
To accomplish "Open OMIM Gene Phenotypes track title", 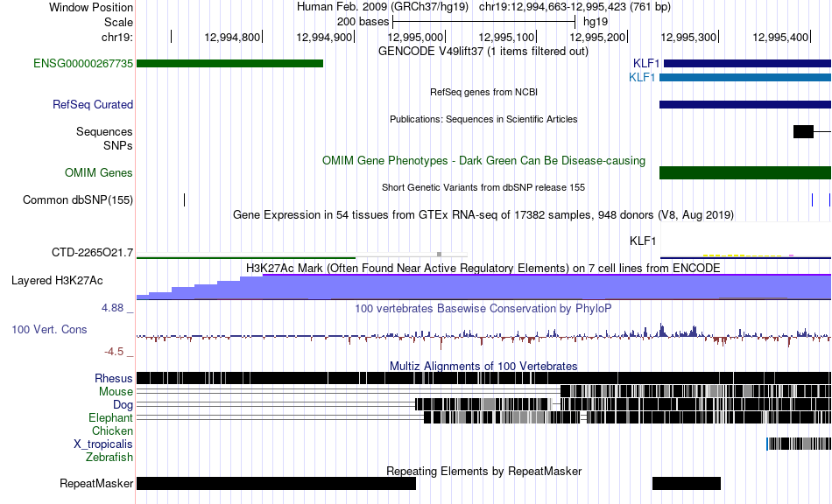I will point(483,161).
